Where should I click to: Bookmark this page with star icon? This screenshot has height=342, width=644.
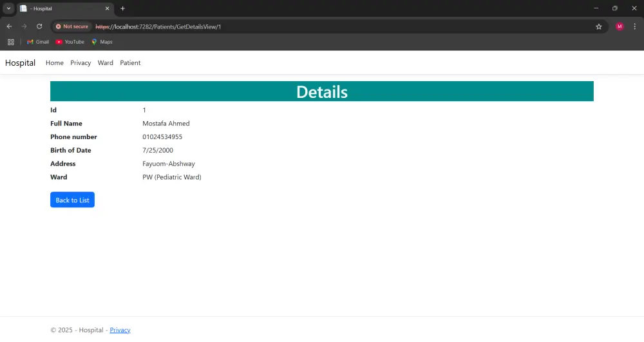point(599,26)
